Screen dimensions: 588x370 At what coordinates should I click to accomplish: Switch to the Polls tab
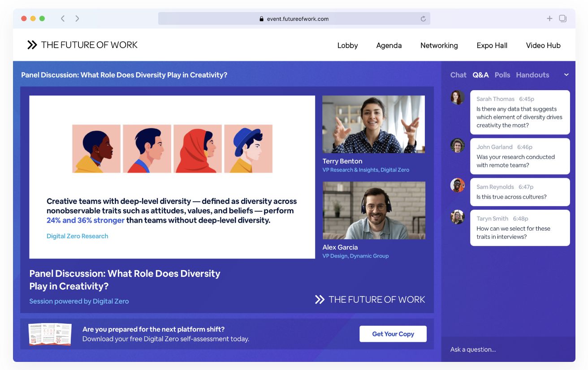click(502, 75)
